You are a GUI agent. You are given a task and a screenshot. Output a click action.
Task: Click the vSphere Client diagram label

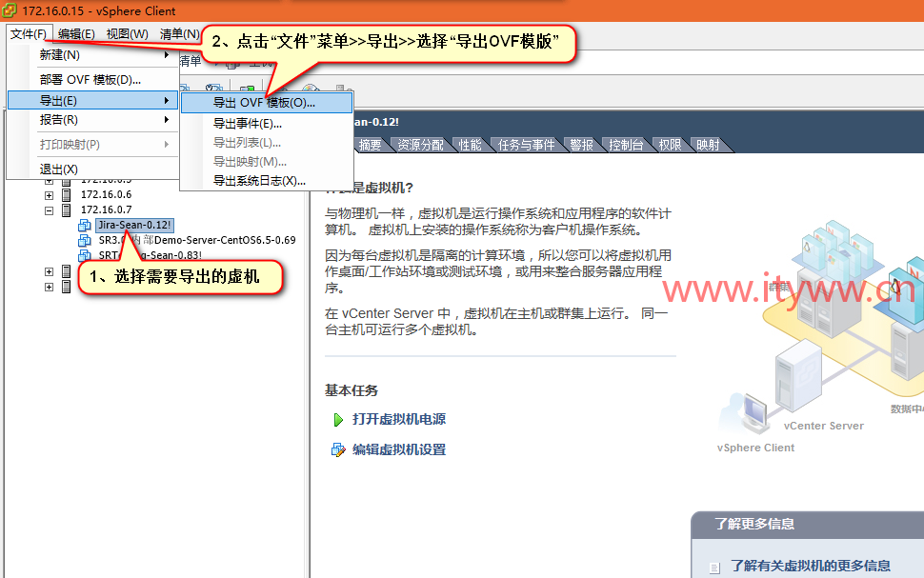755,448
